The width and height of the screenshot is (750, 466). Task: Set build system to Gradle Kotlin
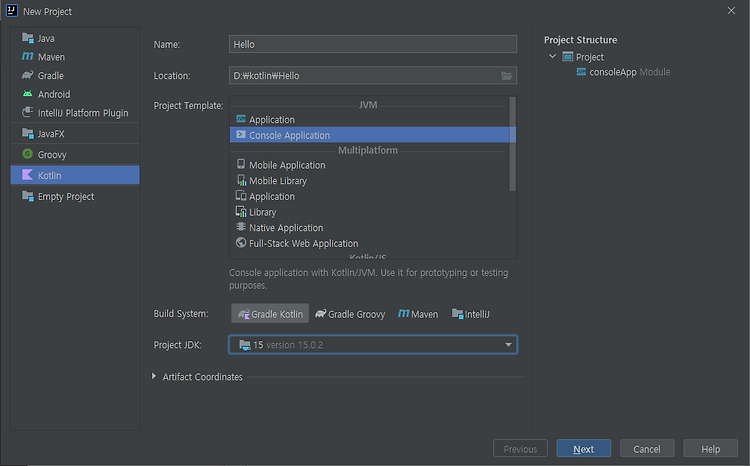[270, 314]
